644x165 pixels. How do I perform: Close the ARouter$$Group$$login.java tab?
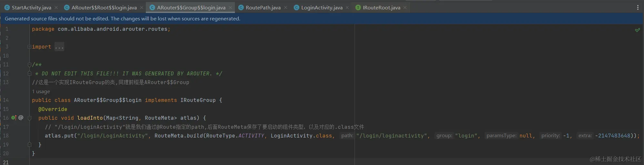coord(230,7)
